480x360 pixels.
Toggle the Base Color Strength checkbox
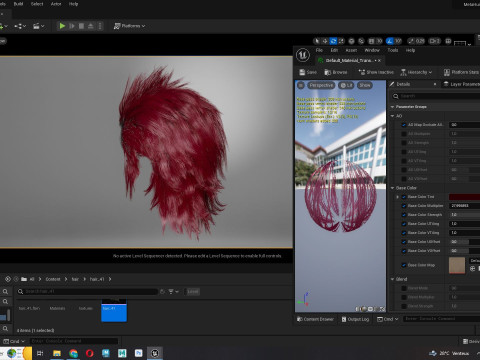[x=404, y=215]
